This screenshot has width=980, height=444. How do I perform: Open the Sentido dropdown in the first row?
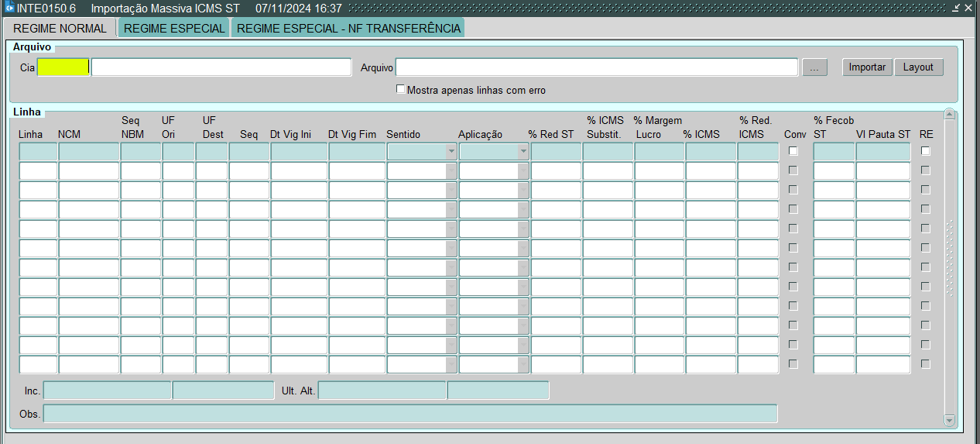pyautogui.click(x=451, y=152)
